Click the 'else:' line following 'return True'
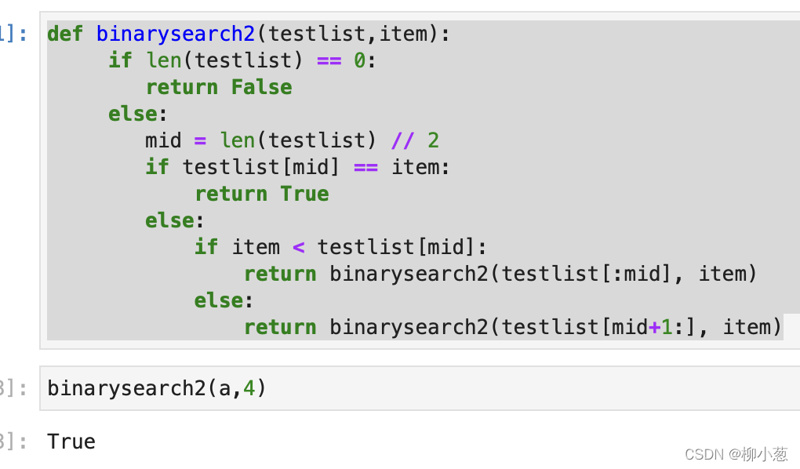The image size is (800, 469). point(174,220)
